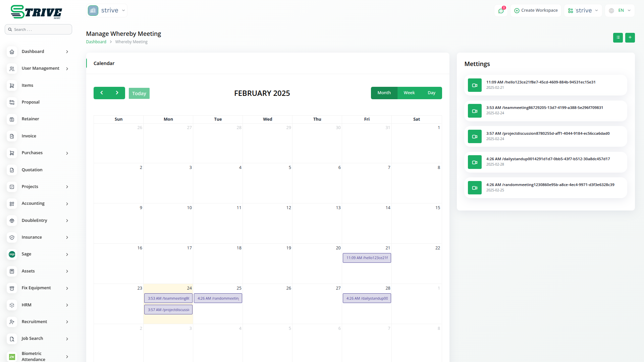
Task: Open the list view icon button
Action: [x=618, y=38]
